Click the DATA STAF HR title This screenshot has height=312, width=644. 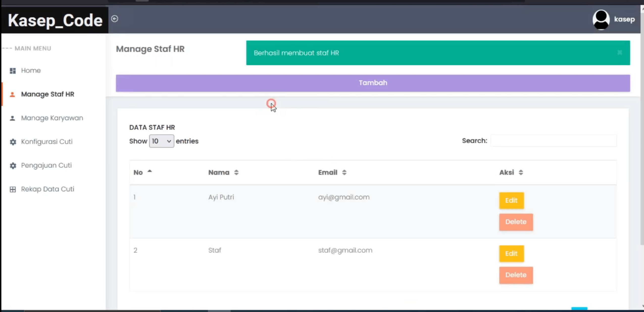click(x=152, y=127)
